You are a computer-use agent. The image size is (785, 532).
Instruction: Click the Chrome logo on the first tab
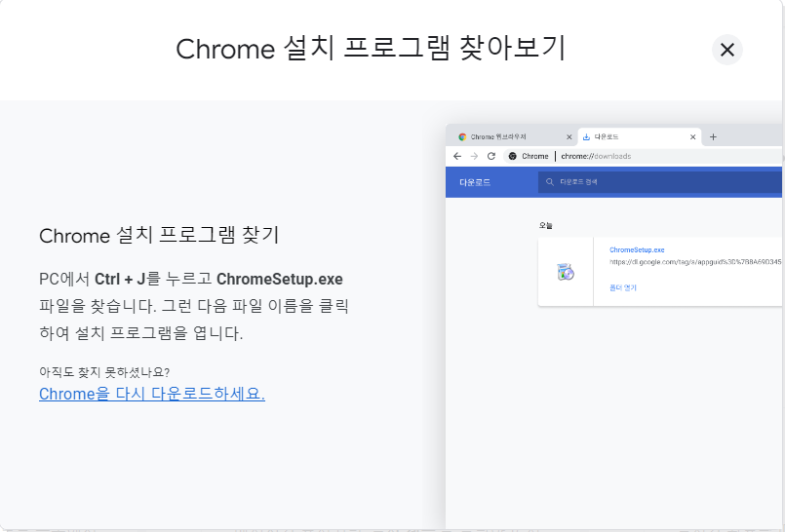coord(462,137)
